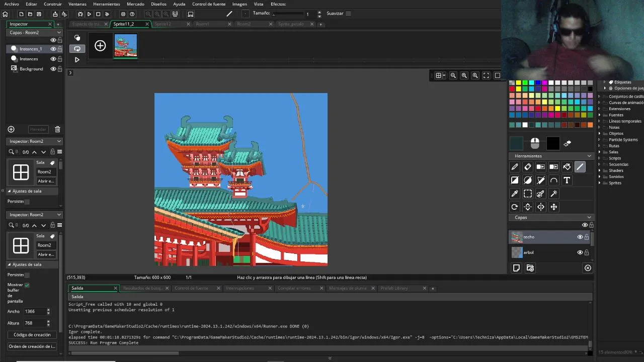Open the Construir menu
644x362 pixels.
coord(53,4)
